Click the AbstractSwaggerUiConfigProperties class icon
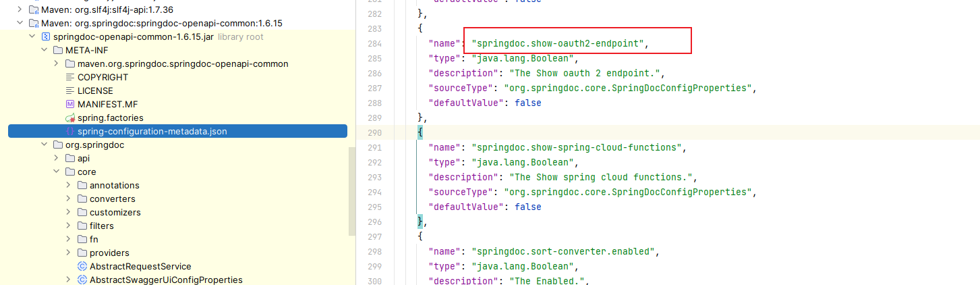980x285 pixels. coord(82,280)
